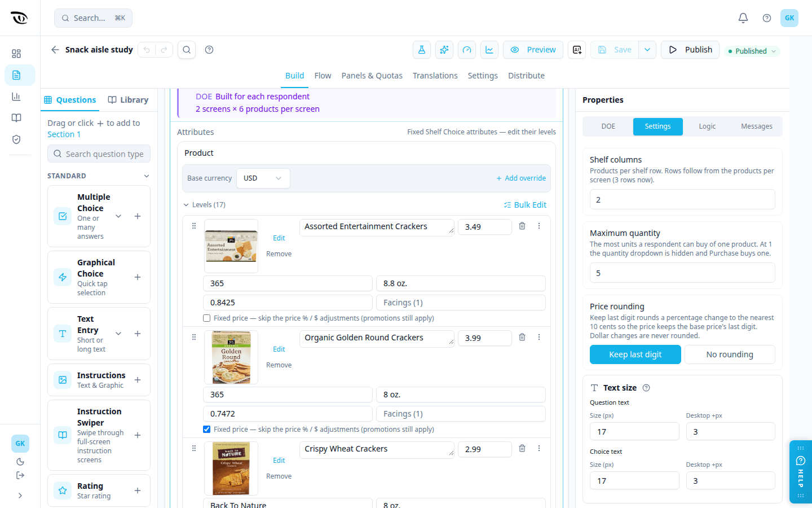
Task: Select No rounding option
Action: (730, 354)
